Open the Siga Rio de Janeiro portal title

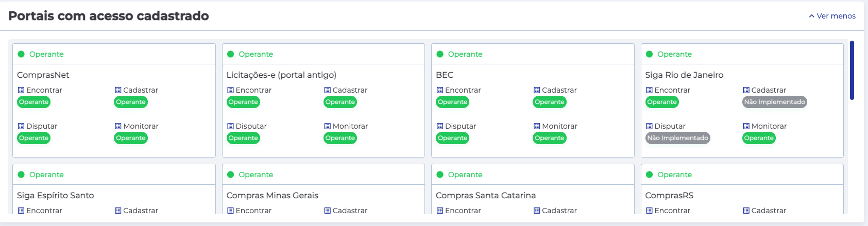(684, 75)
